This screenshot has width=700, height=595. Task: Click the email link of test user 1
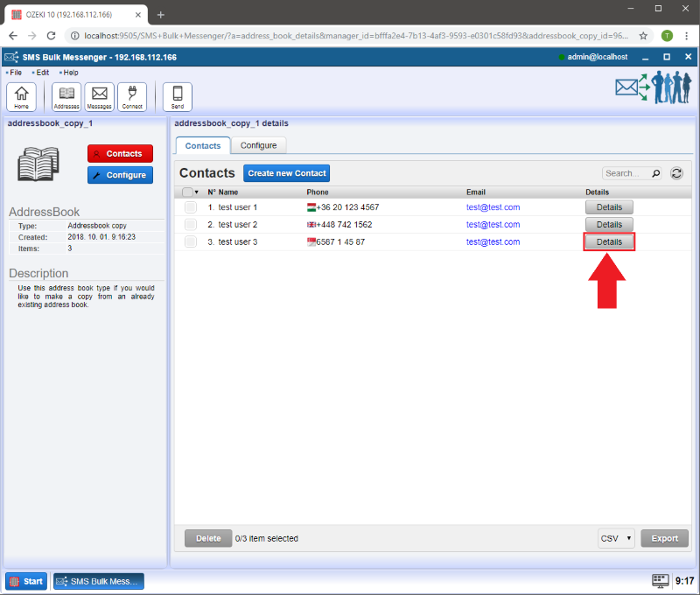click(x=493, y=207)
